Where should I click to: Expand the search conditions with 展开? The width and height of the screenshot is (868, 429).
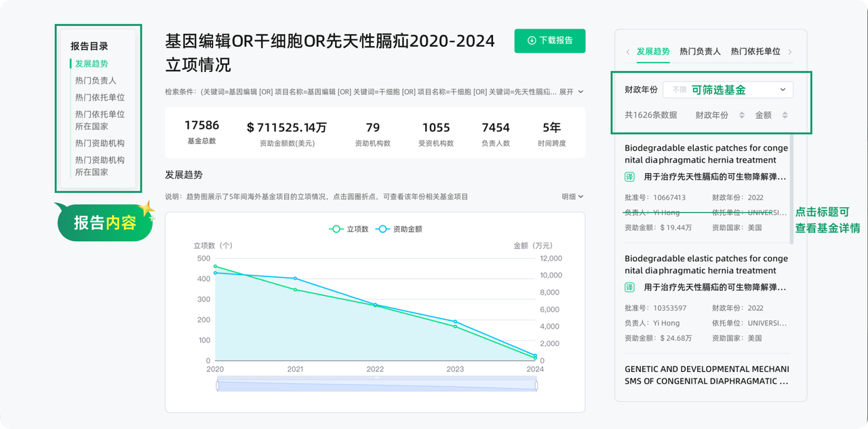[571, 92]
